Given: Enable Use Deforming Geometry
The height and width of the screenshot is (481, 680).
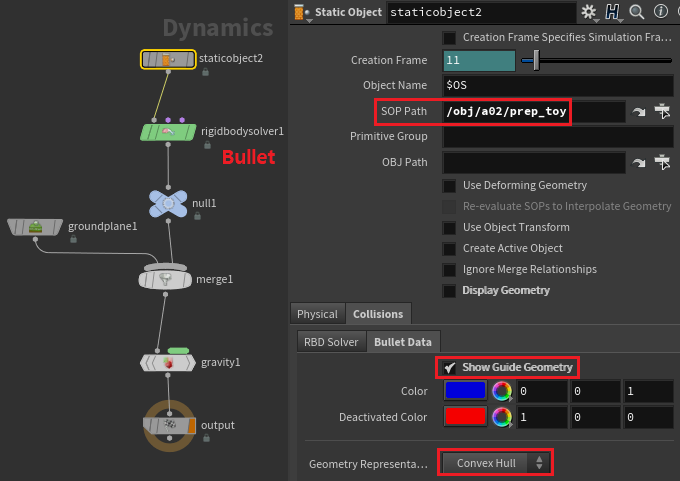Looking at the screenshot, I should click(x=449, y=186).
